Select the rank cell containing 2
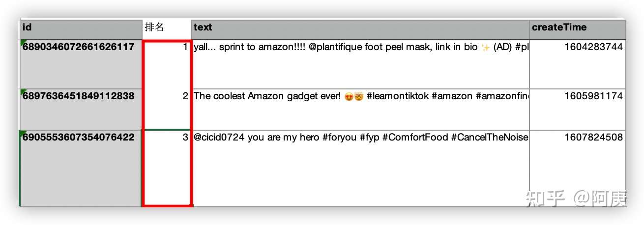The height and width of the screenshot is (225, 644). (x=166, y=110)
